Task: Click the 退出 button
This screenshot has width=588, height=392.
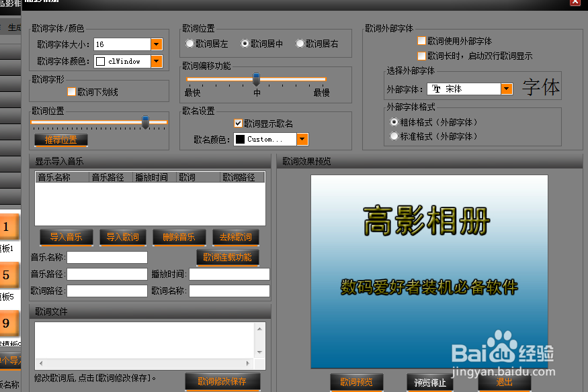Action: [x=505, y=382]
